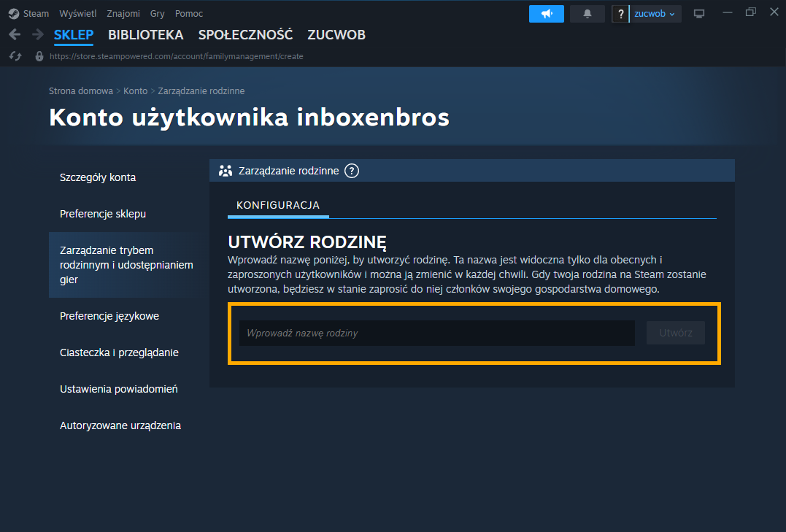The height and width of the screenshot is (532, 786).
Task: Select Zarządzanie trybem rodzinnym i udostępnianiem gier
Action: coord(126,265)
